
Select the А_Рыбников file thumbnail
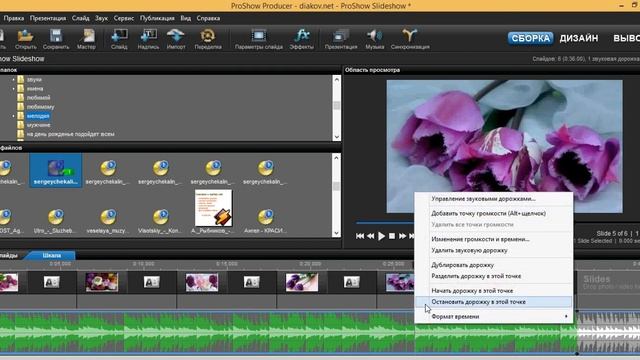(213, 211)
